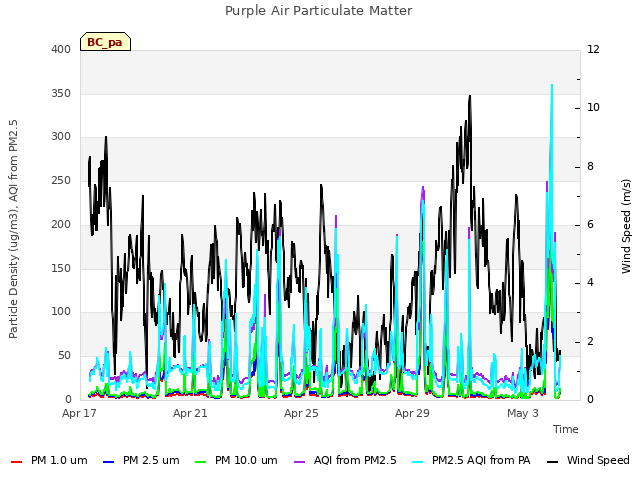Click the 350 left axis tick label
The height and width of the screenshot is (480, 640).
[x=61, y=93]
